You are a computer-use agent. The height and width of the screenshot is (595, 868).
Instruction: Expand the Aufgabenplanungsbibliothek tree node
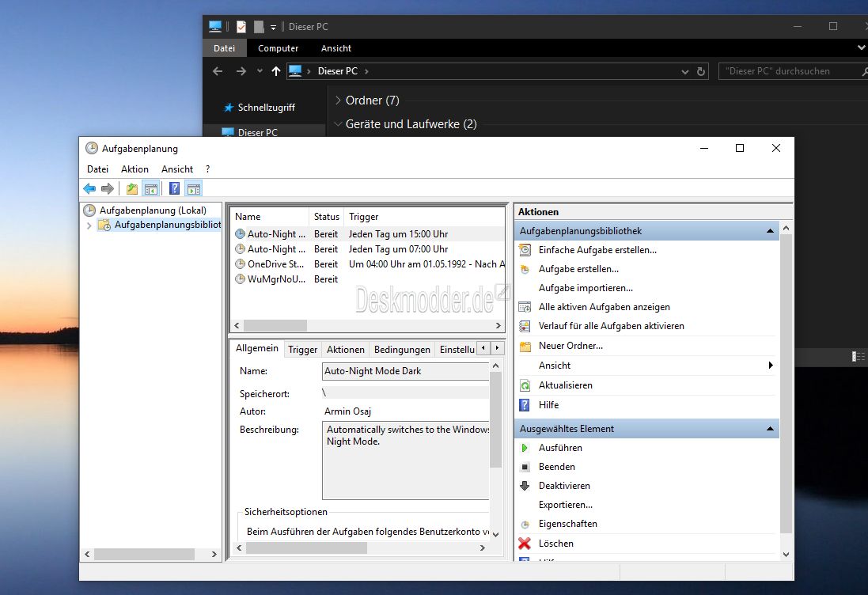click(x=89, y=225)
